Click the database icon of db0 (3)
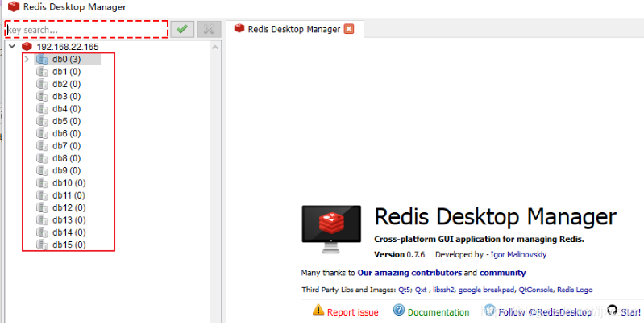 click(x=42, y=59)
